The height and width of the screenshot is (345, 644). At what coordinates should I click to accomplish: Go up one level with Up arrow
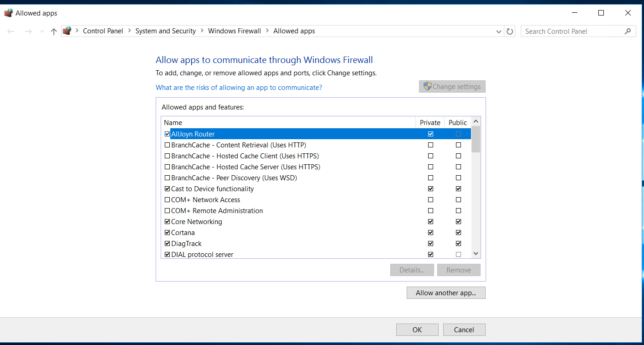point(54,31)
